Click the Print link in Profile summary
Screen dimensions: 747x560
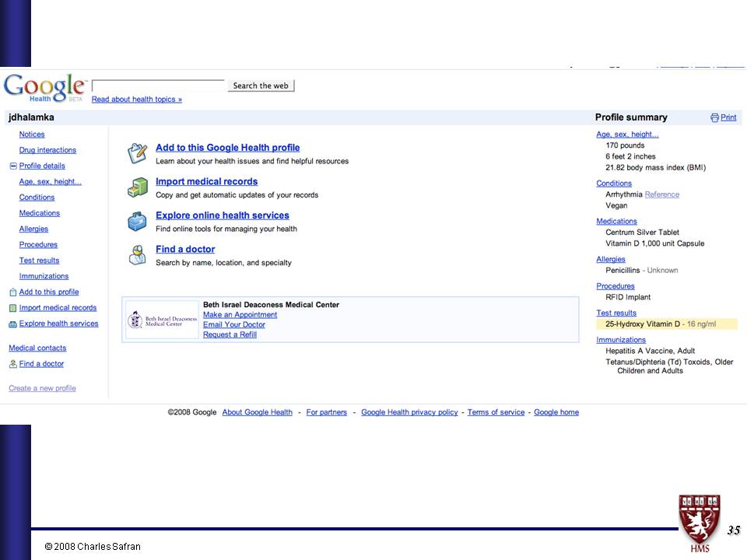pyautogui.click(x=728, y=117)
